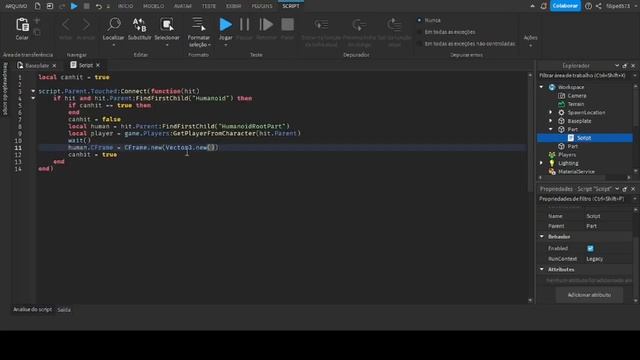Click the Colaborar button
The width and height of the screenshot is (640, 360).
tap(565, 6)
